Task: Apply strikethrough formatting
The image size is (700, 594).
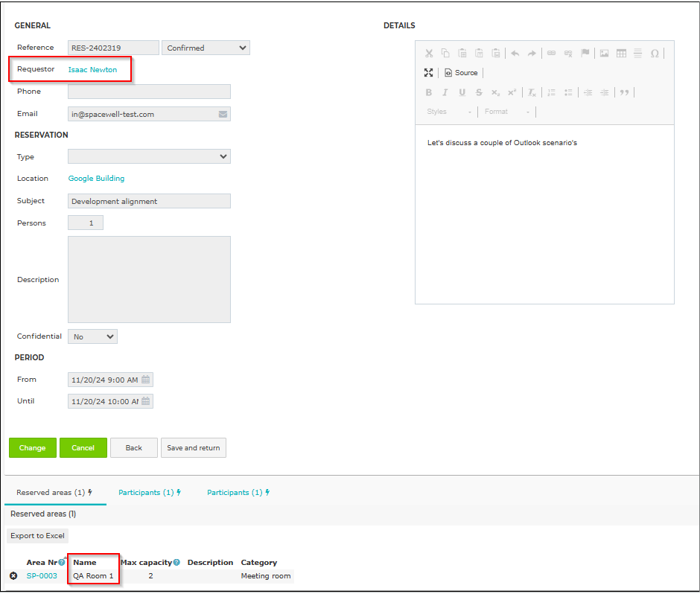Action: point(479,92)
